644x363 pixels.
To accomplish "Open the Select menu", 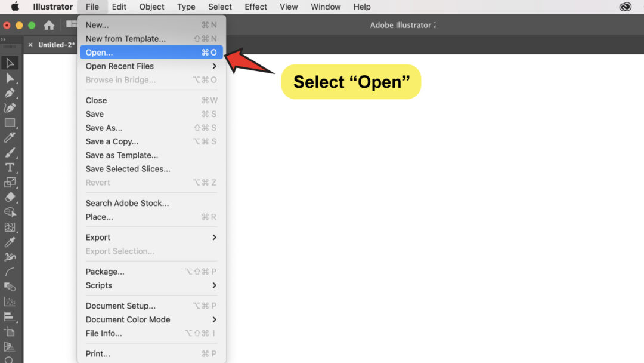I will (x=219, y=7).
